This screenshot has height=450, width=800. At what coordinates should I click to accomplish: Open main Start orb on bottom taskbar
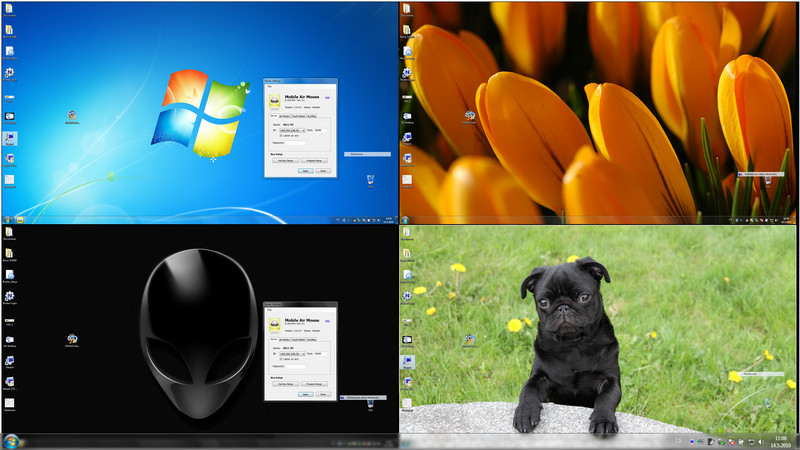(11, 441)
